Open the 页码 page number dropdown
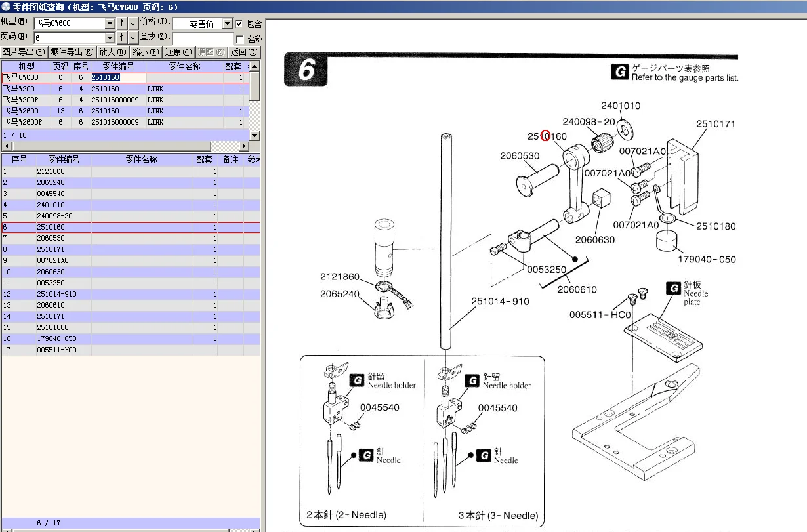The height and width of the screenshot is (532, 807). [x=110, y=38]
